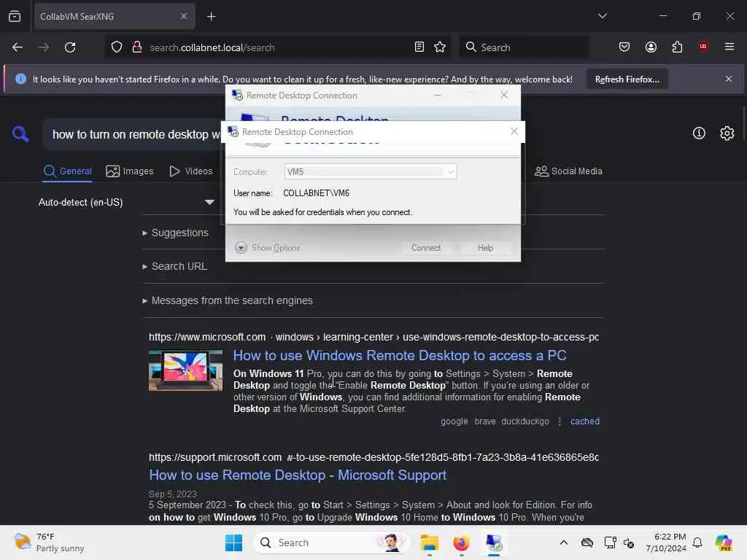Screen dimensions: 747x560
Task: Switch to the Videos results tab
Action: 191,171
